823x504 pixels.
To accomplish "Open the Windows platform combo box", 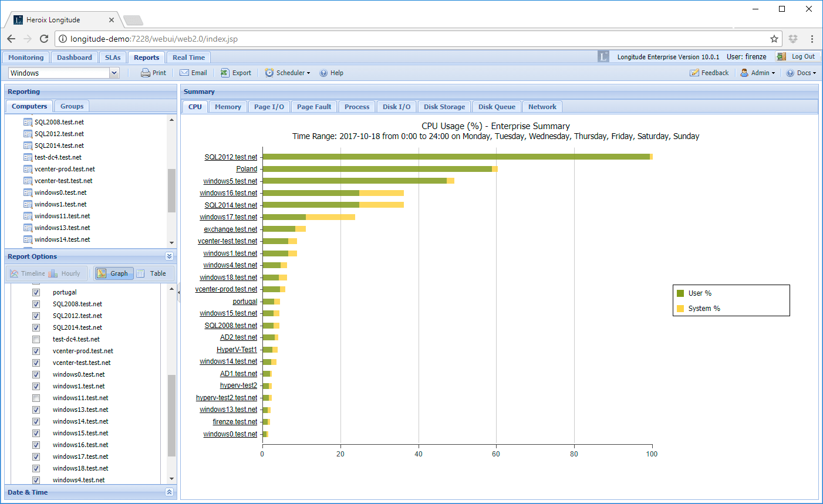I will (x=64, y=73).
